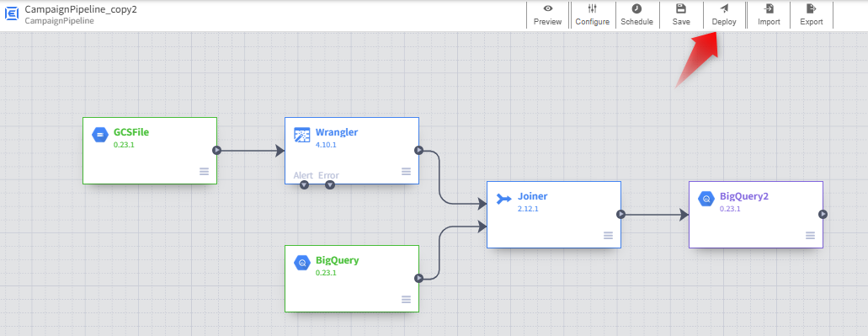This screenshot has width=868, height=336.
Task: Click the BigQuery source node icon
Action: point(301,263)
